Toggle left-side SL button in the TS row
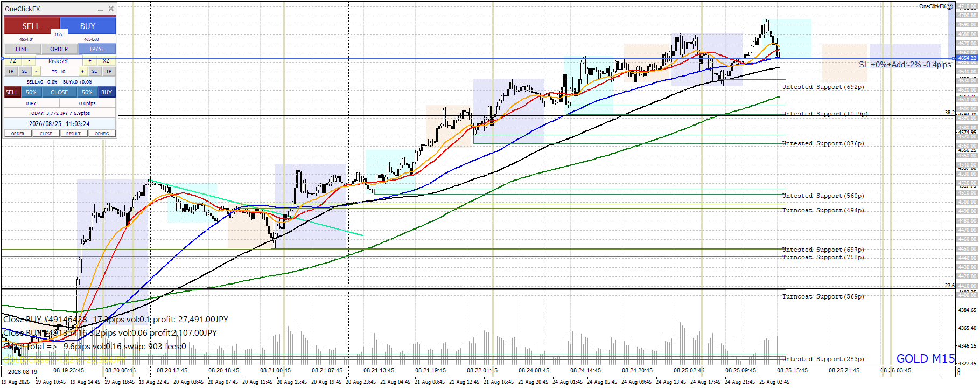Image resolution: width=980 pixels, height=388 pixels. click(x=24, y=71)
